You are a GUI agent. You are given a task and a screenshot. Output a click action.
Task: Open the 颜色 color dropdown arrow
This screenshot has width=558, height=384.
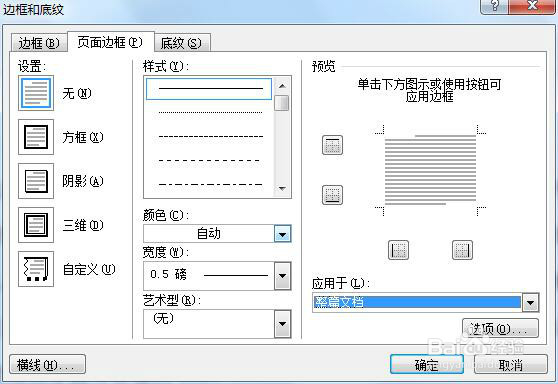(x=283, y=234)
